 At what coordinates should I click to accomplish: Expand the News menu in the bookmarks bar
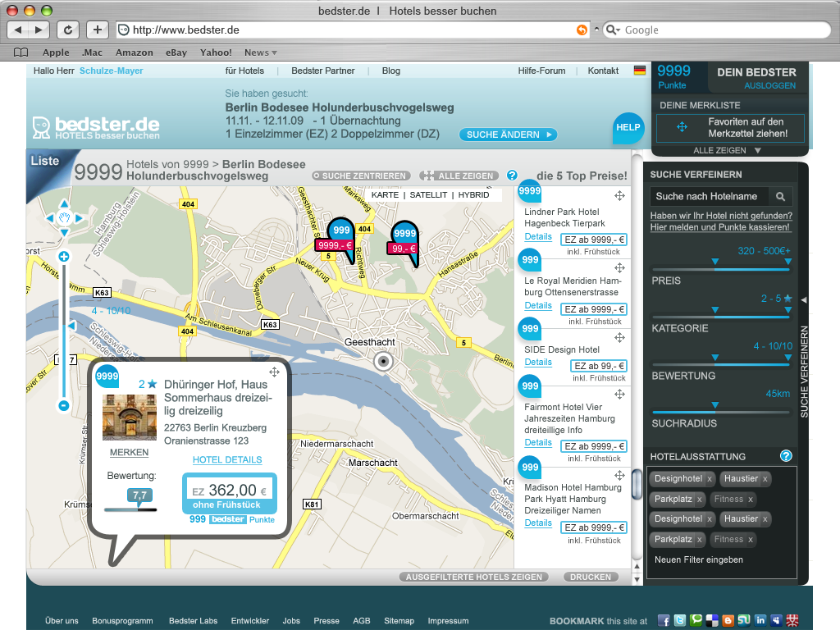click(x=260, y=52)
